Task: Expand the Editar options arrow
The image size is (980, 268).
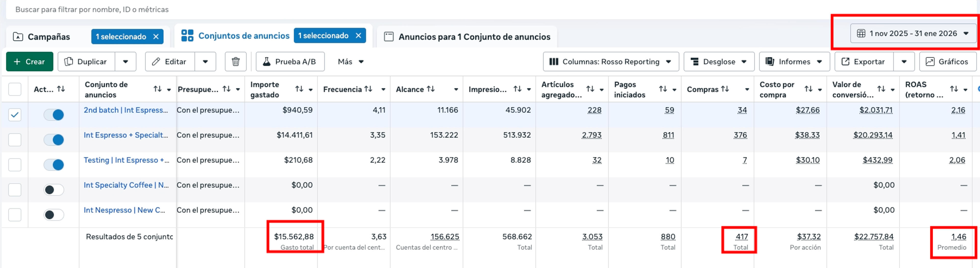Action: point(205,62)
